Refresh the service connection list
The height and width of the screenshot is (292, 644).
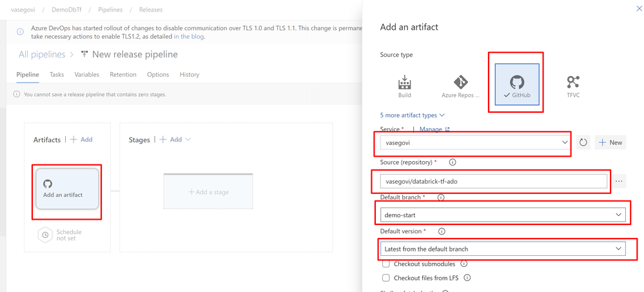[583, 142]
